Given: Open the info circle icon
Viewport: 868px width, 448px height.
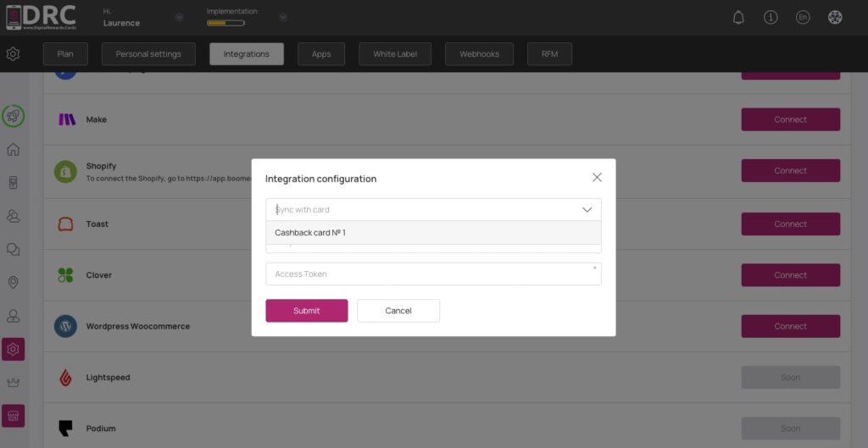Looking at the screenshot, I should coord(771,18).
